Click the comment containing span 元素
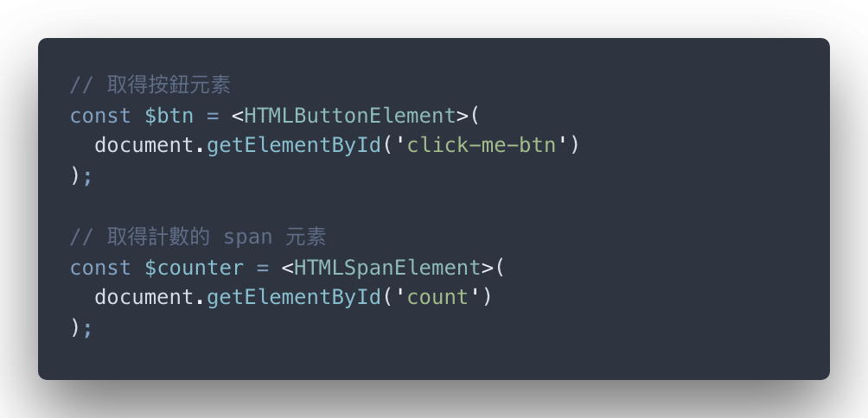The height and width of the screenshot is (418, 868). pyautogui.click(x=198, y=237)
